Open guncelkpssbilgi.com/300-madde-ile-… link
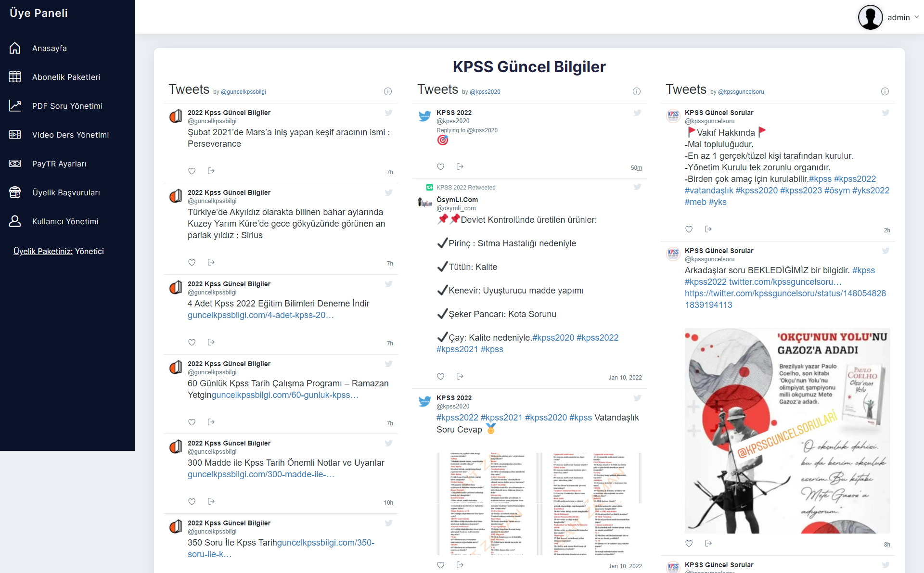 click(261, 474)
